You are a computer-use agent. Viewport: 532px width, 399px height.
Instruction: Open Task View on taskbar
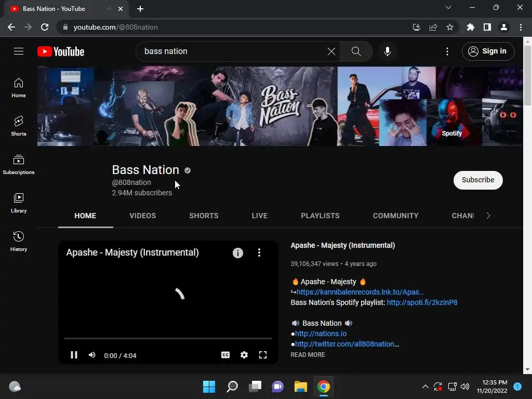pos(255,387)
